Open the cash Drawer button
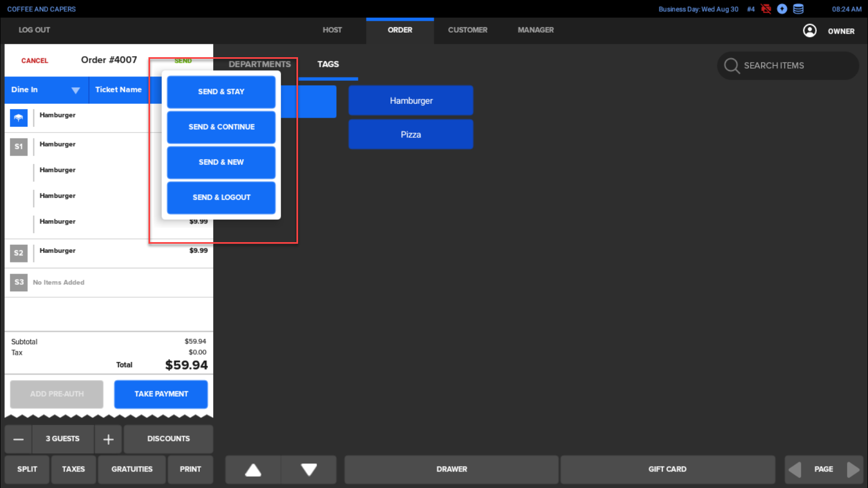The height and width of the screenshot is (488, 868). click(x=451, y=469)
